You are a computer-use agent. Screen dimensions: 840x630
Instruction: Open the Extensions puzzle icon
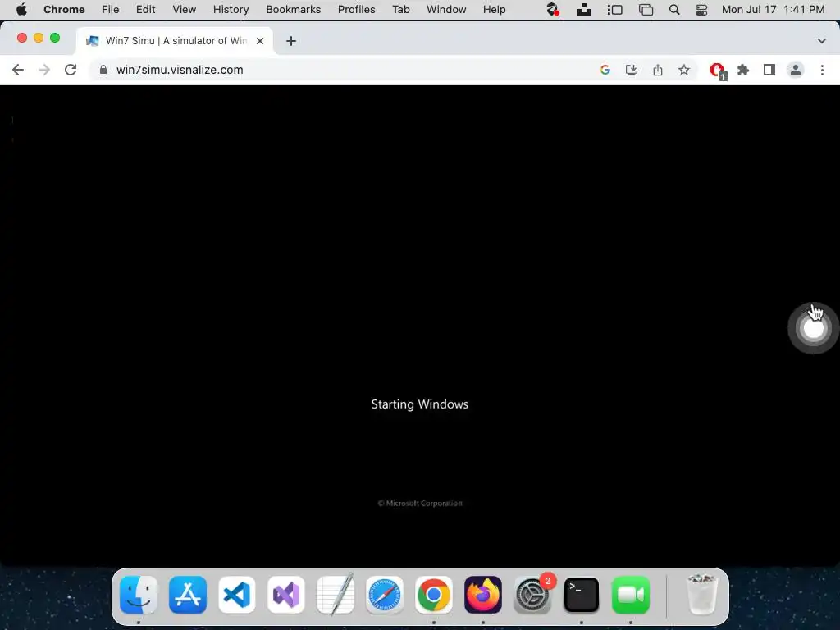pos(743,70)
